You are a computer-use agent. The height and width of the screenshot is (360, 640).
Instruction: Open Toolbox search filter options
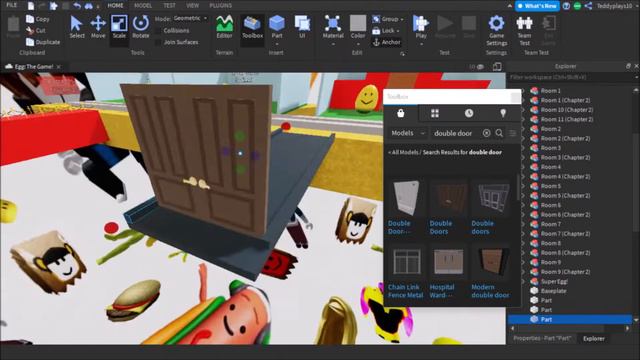click(513, 133)
